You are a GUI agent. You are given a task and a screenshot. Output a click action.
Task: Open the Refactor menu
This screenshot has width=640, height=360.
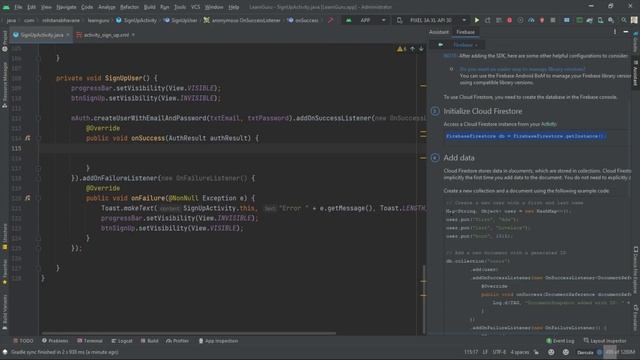coord(129,7)
